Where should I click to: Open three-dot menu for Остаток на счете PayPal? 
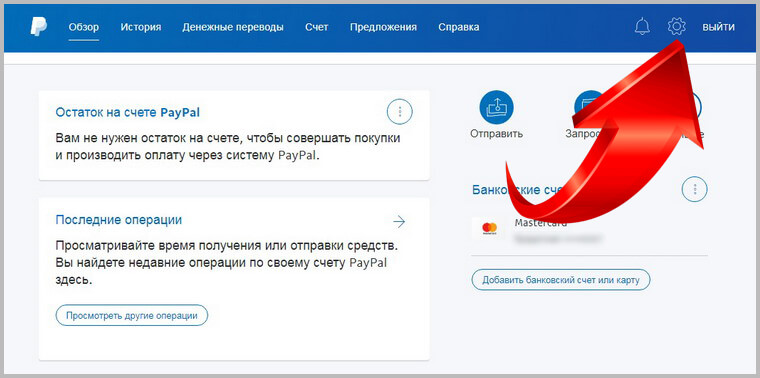pyautogui.click(x=400, y=112)
